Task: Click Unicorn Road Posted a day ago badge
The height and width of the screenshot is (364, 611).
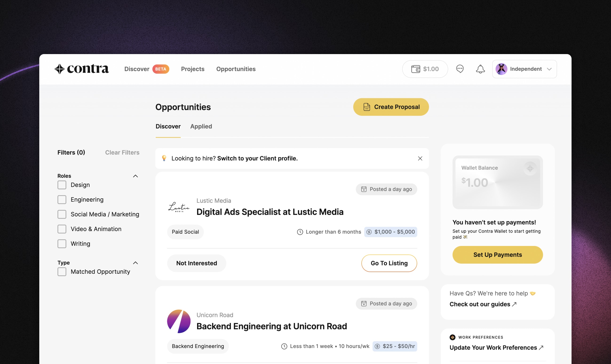Action: pos(386,303)
